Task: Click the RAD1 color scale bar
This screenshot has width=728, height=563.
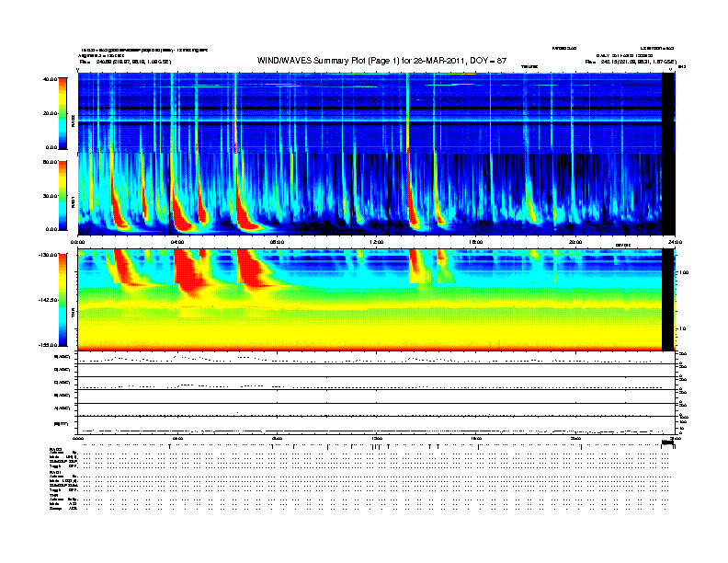Action: [x=63, y=195]
